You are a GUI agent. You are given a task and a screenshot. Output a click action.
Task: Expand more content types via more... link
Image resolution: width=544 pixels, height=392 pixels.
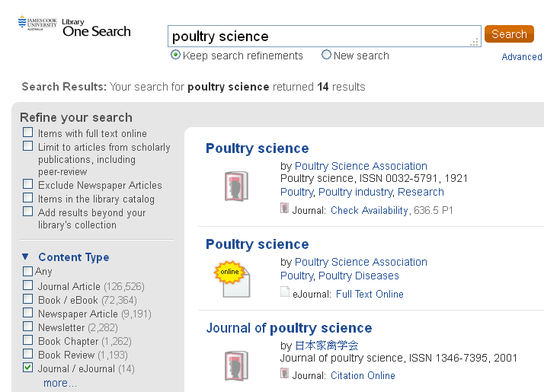(60, 383)
